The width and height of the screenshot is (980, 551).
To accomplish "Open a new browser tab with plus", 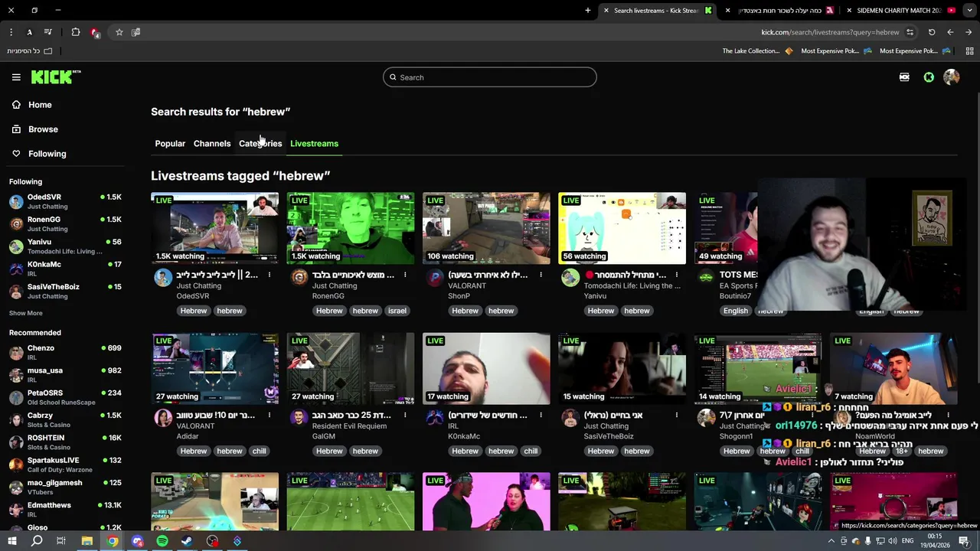I will (x=588, y=10).
